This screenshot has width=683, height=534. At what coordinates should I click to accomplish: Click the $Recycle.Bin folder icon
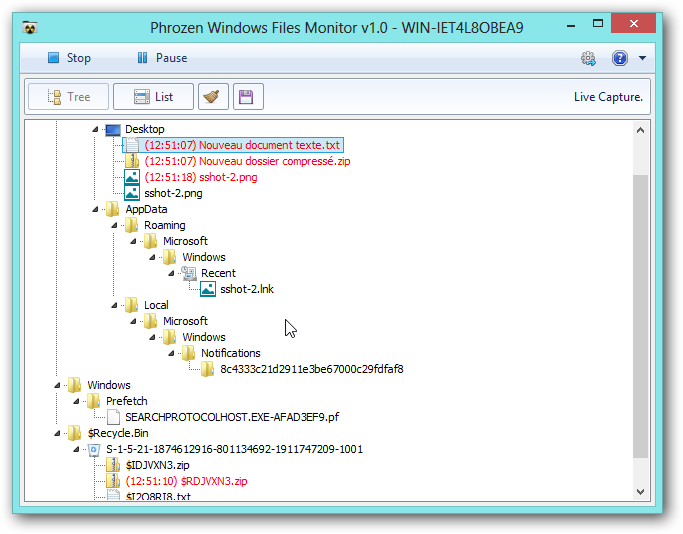[x=74, y=433]
